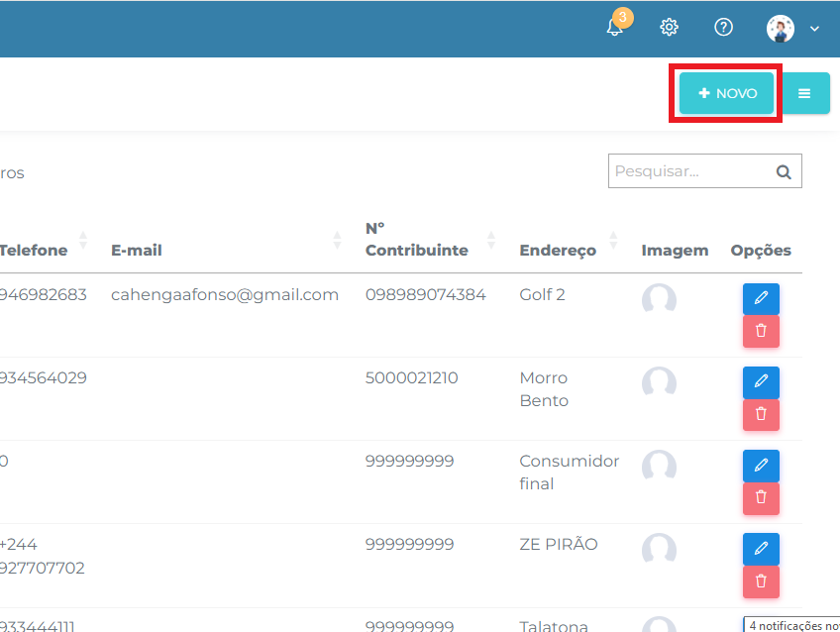Select address Morro Bento
This screenshot has width=840, height=632.
coord(544,389)
